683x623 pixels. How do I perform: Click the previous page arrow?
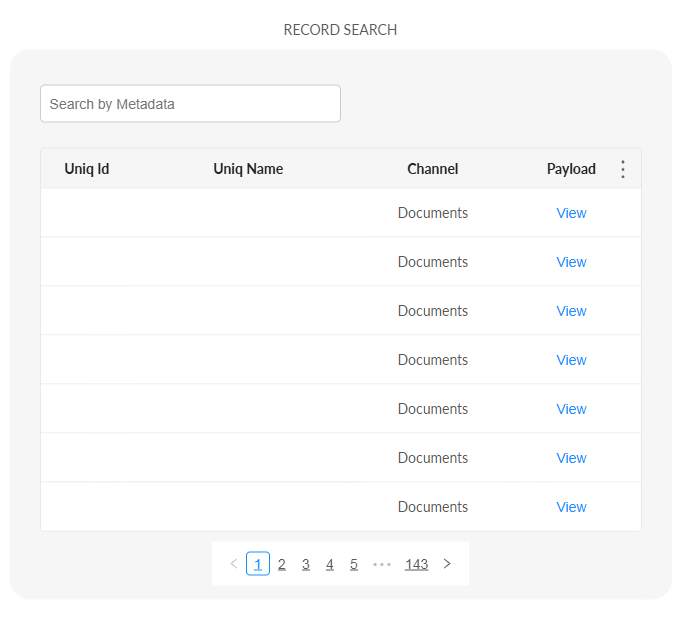[x=234, y=564]
